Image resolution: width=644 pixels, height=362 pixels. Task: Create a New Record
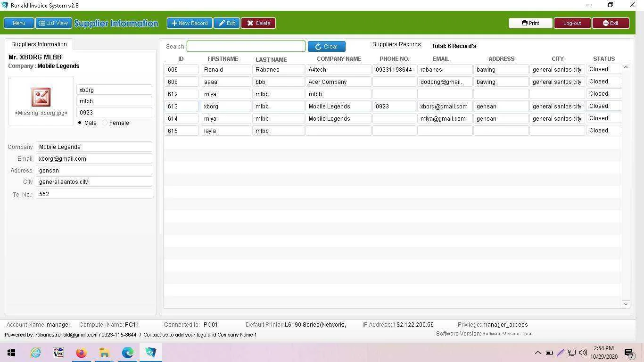pyautogui.click(x=190, y=23)
